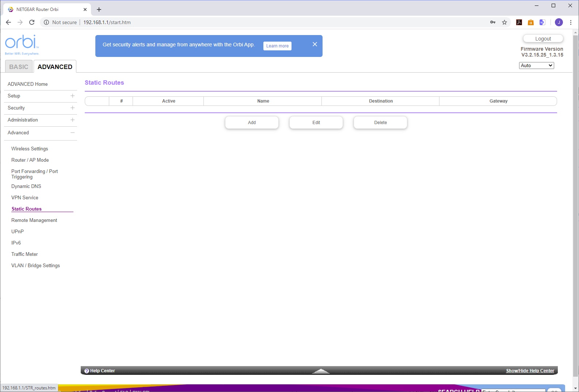This screenshot has width=579, height=392.
Task: Open Wireless Settings
Action: [30, 149]
